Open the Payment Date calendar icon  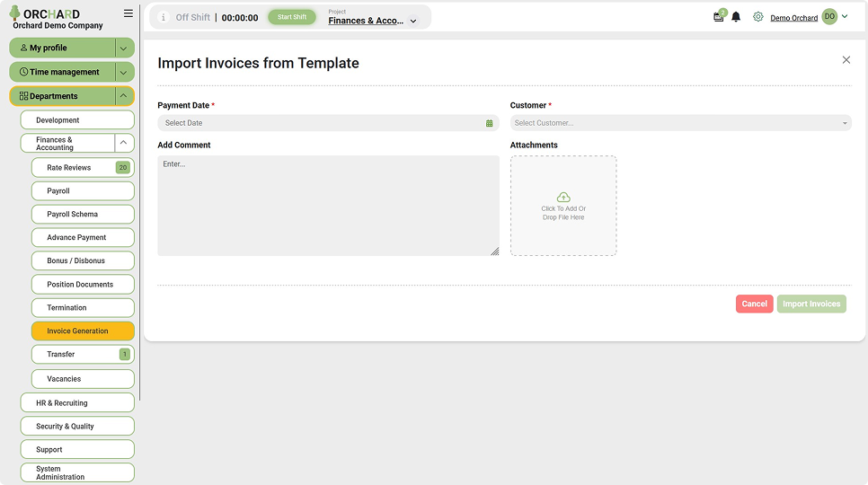[490, 123]
